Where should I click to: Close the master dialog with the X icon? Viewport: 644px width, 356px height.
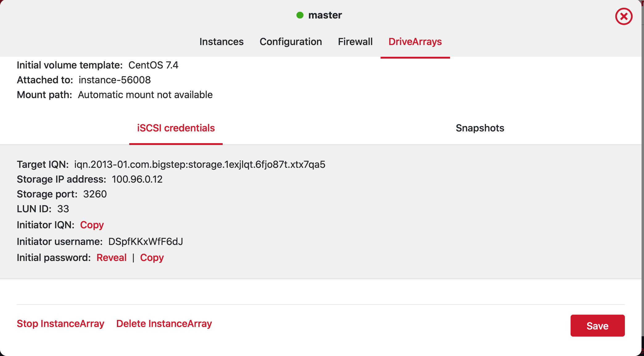pos(624,16)
